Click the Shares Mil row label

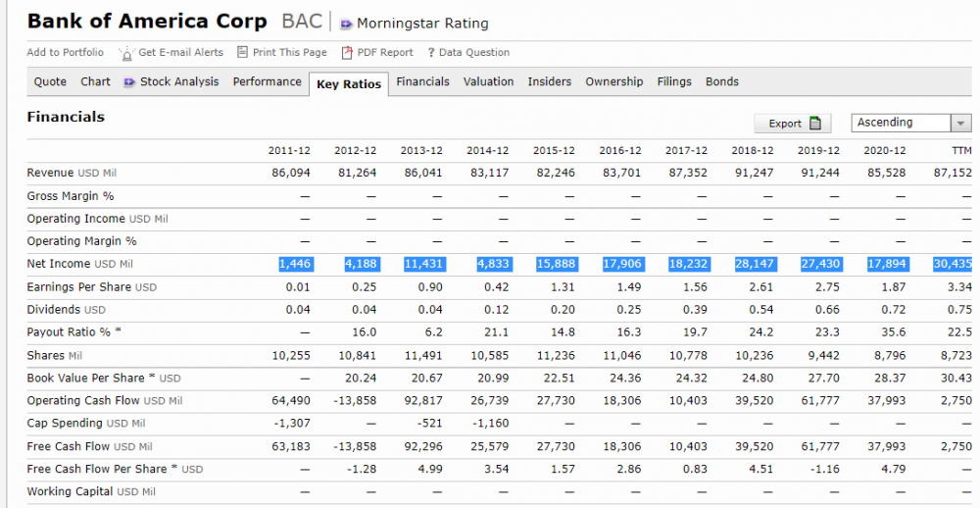[54, 355]
